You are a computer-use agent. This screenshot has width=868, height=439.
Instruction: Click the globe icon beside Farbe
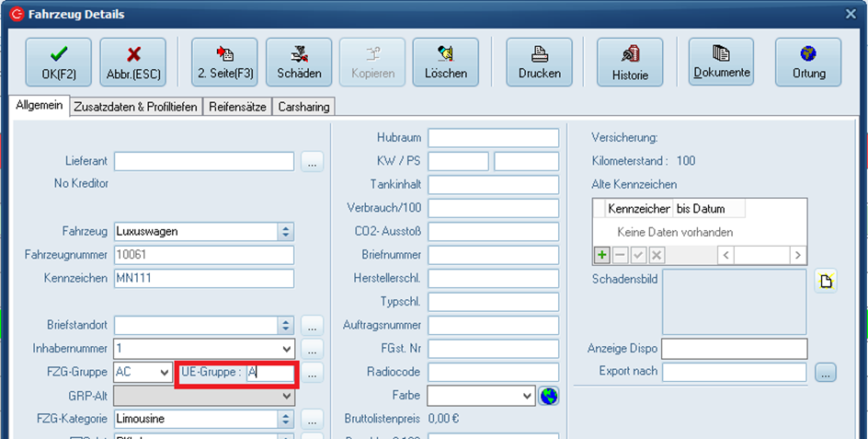(x=549, y=396)
